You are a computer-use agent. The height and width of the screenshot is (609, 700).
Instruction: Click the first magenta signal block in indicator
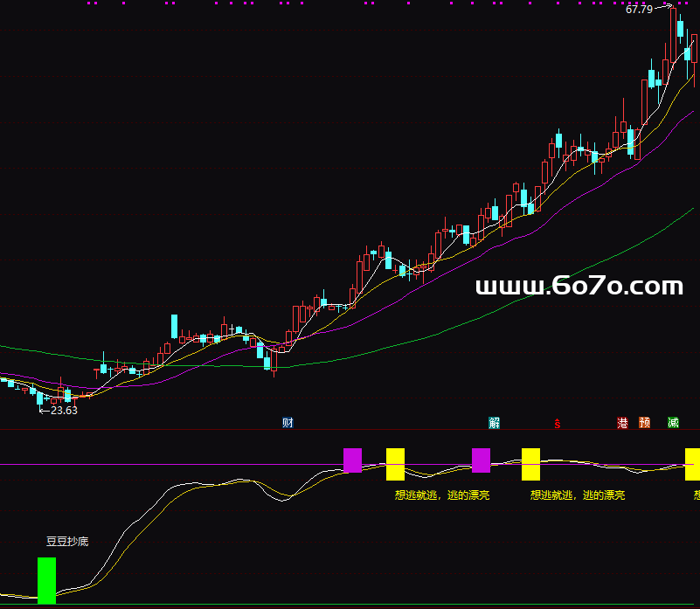352,460
